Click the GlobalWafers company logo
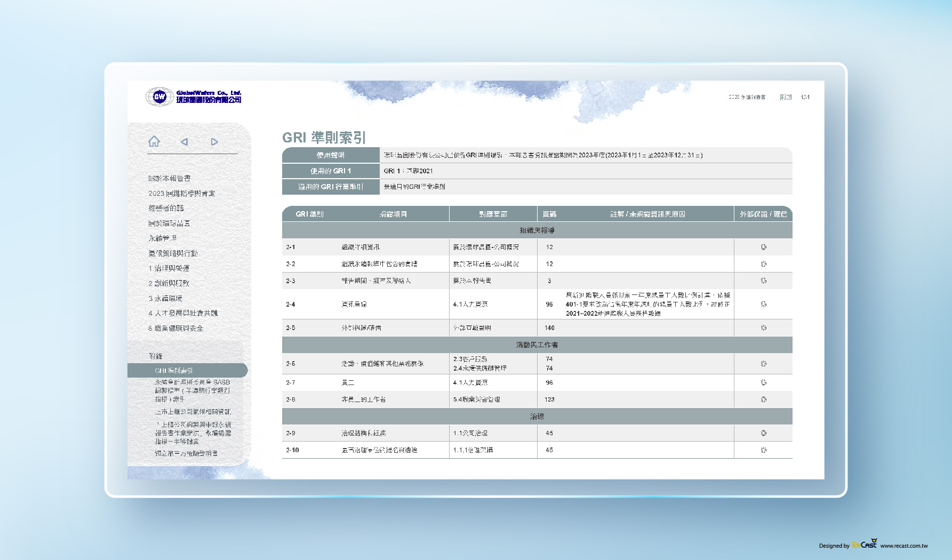Screen dimensions: 952x560 pyautogui.click(x=194, y=97)
